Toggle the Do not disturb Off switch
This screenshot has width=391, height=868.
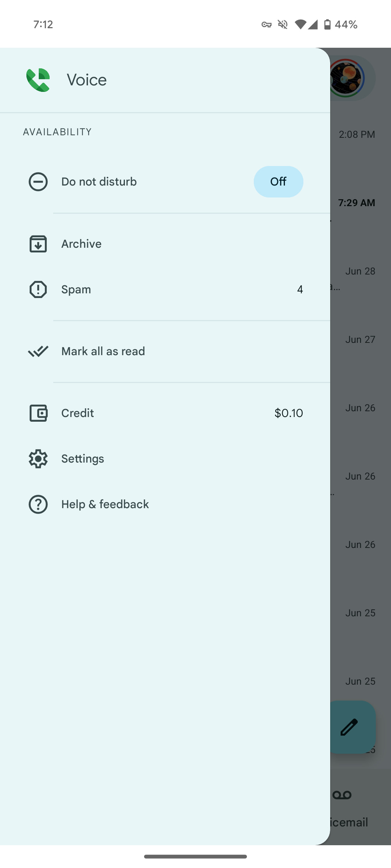click(278, 182)
